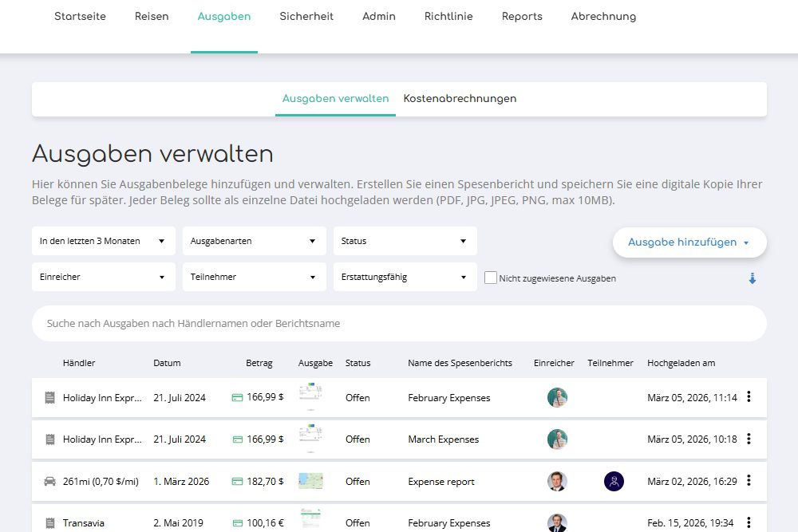Go to Startseite in top navigation
Screen dimensions: 798x532
[x=80, y=16]
